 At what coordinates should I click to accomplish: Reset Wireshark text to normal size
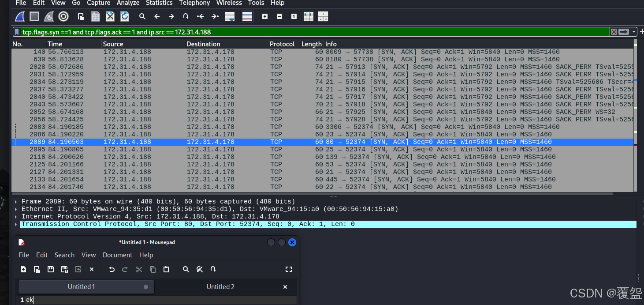[294, 16]
